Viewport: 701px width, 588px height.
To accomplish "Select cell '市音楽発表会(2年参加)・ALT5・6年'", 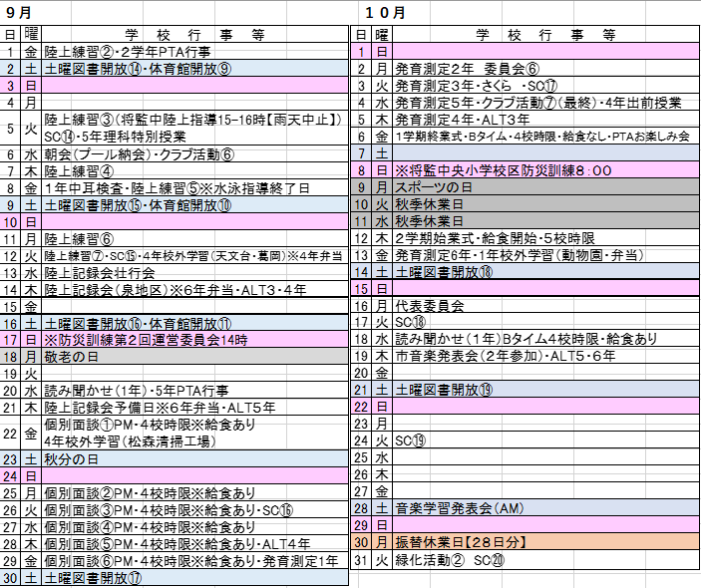I will pyautogui.click(x=545, y=356).
